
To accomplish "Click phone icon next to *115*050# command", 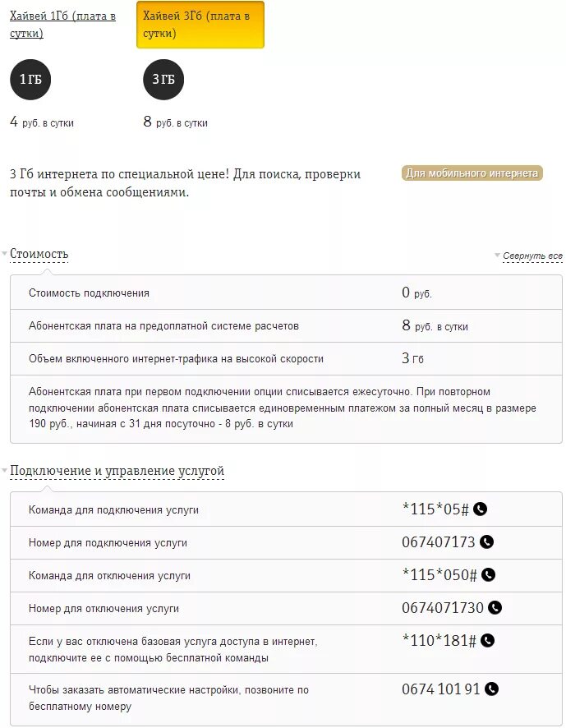I will (x=488, y=575).
